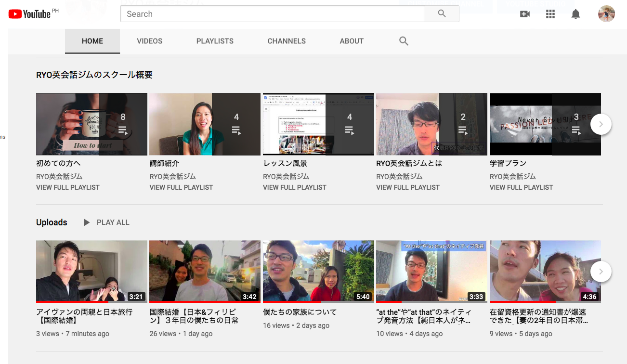Click channel name under レッスン風景 playlist
This screenshot has width=627, height=364.
pos(286,176)
